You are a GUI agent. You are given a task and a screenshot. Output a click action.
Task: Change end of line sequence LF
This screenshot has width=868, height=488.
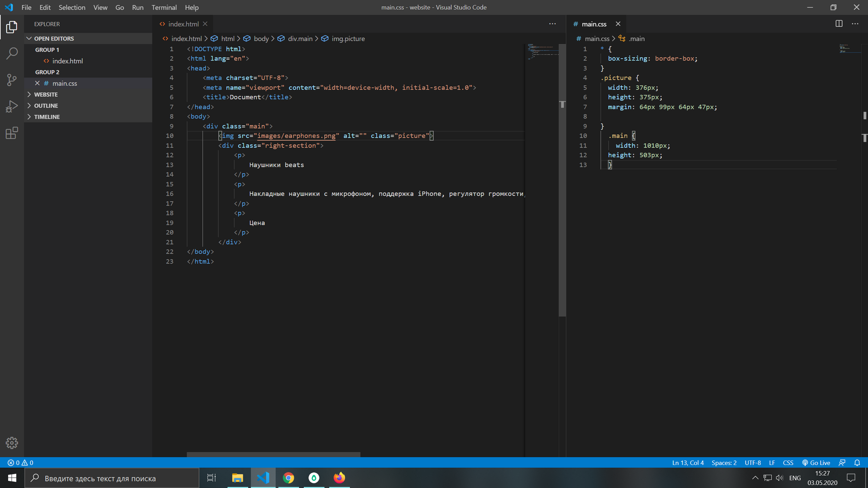tap(772, 463)
